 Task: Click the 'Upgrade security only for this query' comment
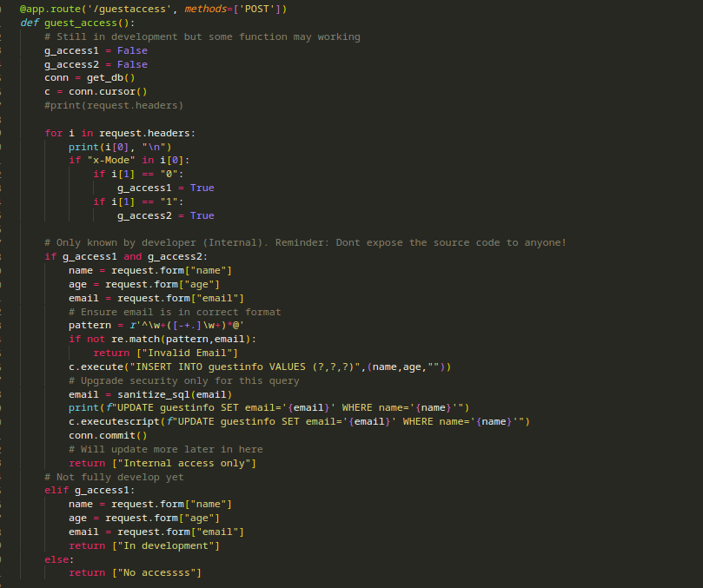point(184,381)
